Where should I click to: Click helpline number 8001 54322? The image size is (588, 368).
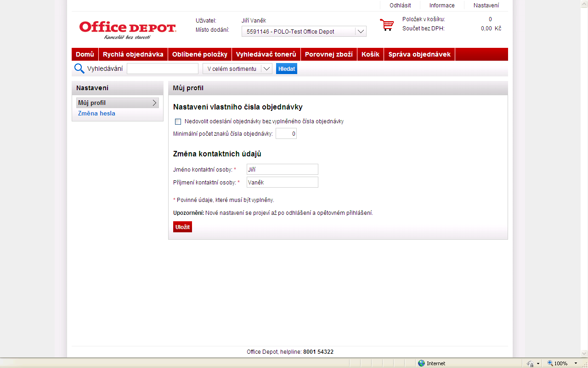coord(318,352)
